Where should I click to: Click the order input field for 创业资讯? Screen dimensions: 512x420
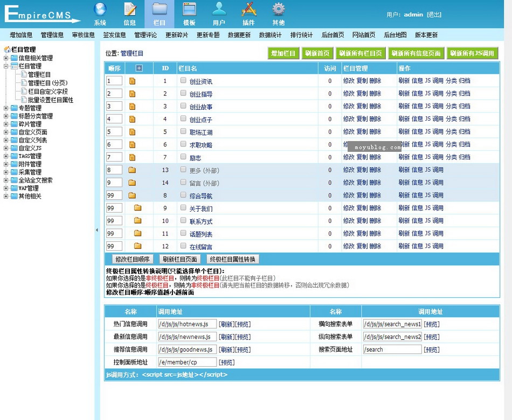tap(114, 81)
